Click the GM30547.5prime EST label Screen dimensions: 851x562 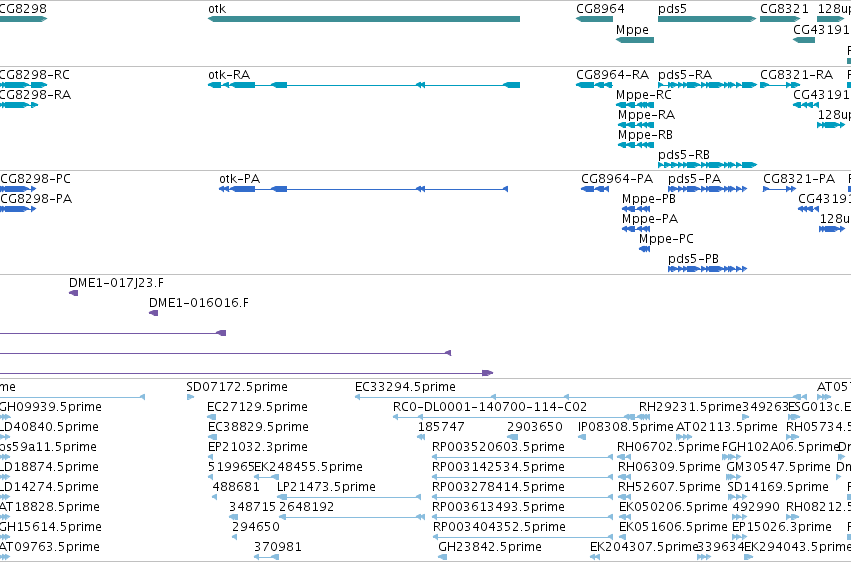click(x=778, y=468)
